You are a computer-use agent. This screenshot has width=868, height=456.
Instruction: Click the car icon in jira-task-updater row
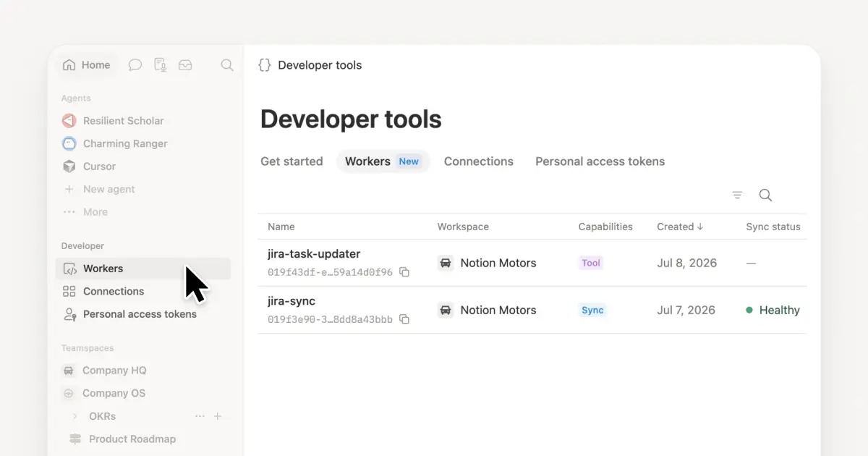(446, 263)
